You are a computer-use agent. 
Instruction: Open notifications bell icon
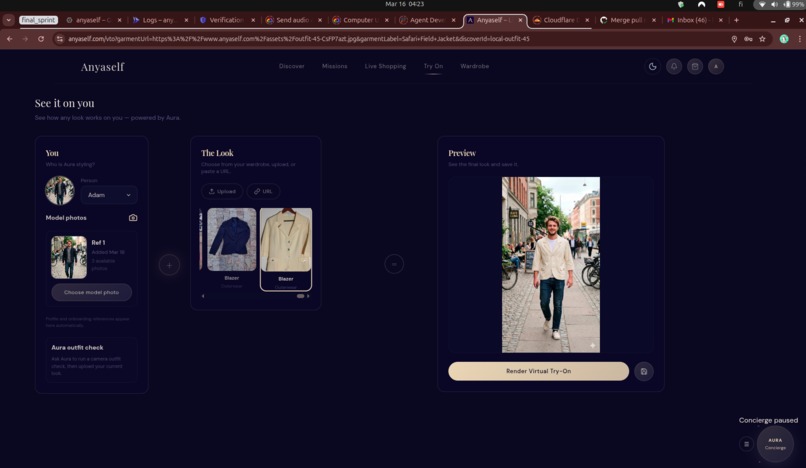coord(674,66)
